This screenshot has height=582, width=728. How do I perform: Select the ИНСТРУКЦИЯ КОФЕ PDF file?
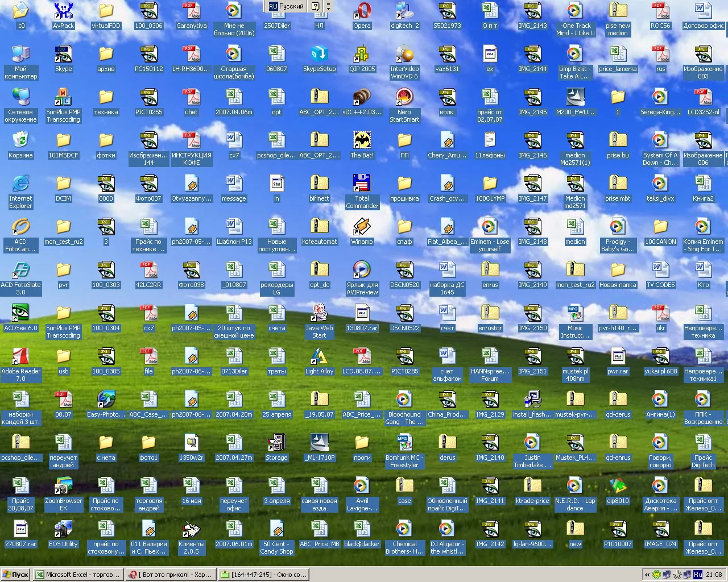click(x=191, y=148)
